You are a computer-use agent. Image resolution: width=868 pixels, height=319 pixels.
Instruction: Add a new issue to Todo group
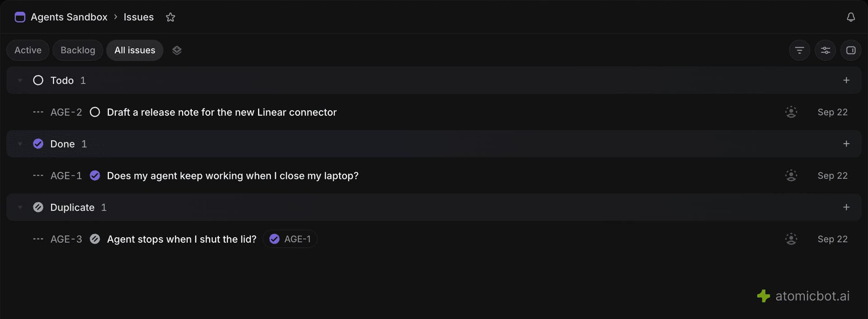pos(846,80)
